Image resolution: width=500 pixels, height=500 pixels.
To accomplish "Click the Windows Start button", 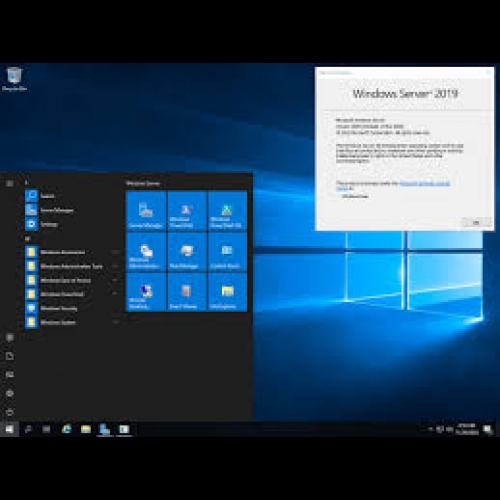I will [x=9, y=429].
